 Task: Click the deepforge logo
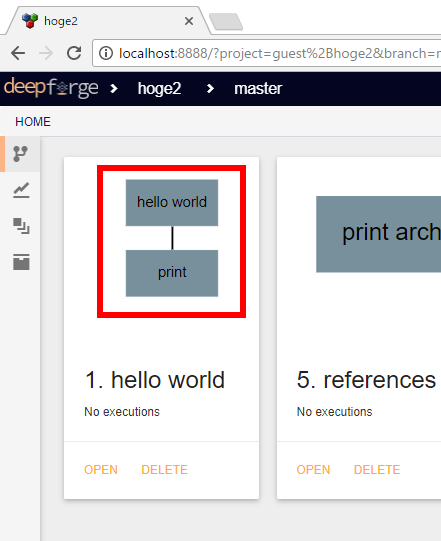pyautogui.click(x=51, y=88)
